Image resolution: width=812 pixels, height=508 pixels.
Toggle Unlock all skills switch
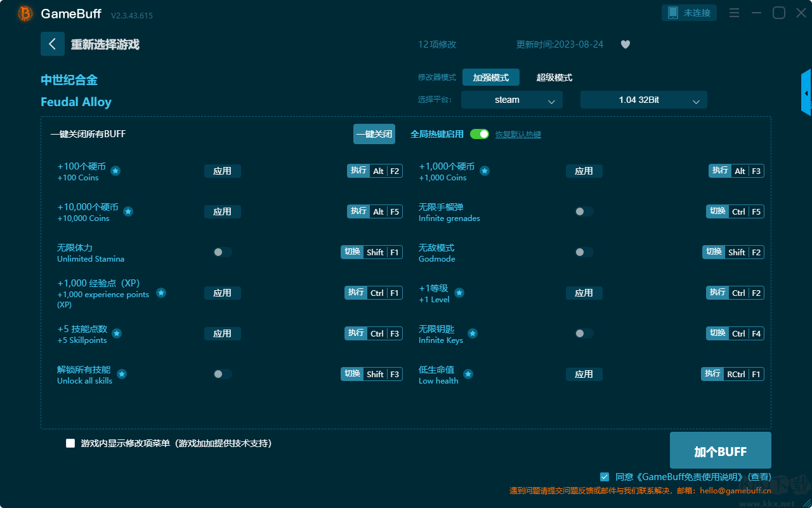point(223,374)
